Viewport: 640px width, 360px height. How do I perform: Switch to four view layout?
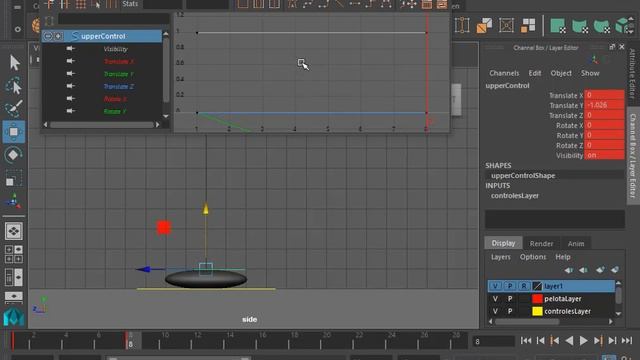14,254
